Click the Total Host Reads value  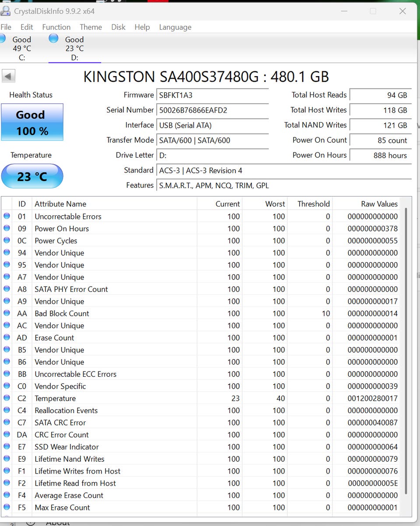click(x=381, y=95)
